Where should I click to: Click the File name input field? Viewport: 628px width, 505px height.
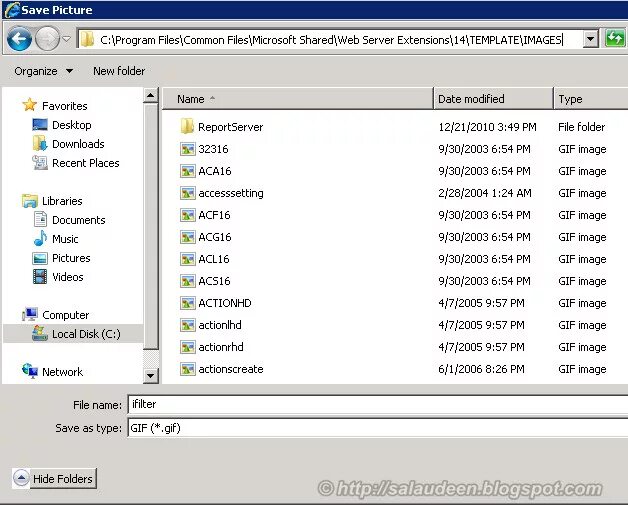coord(378,404)
